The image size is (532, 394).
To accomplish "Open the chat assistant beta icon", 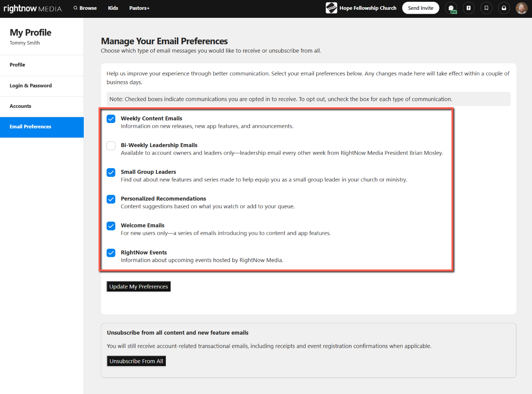I will [451, 8].
